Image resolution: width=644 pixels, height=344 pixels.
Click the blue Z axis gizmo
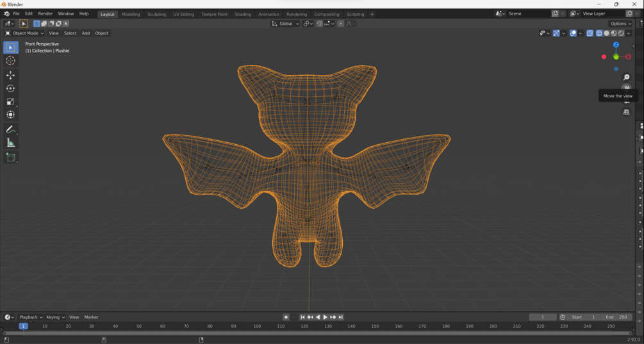pos(616,44)
